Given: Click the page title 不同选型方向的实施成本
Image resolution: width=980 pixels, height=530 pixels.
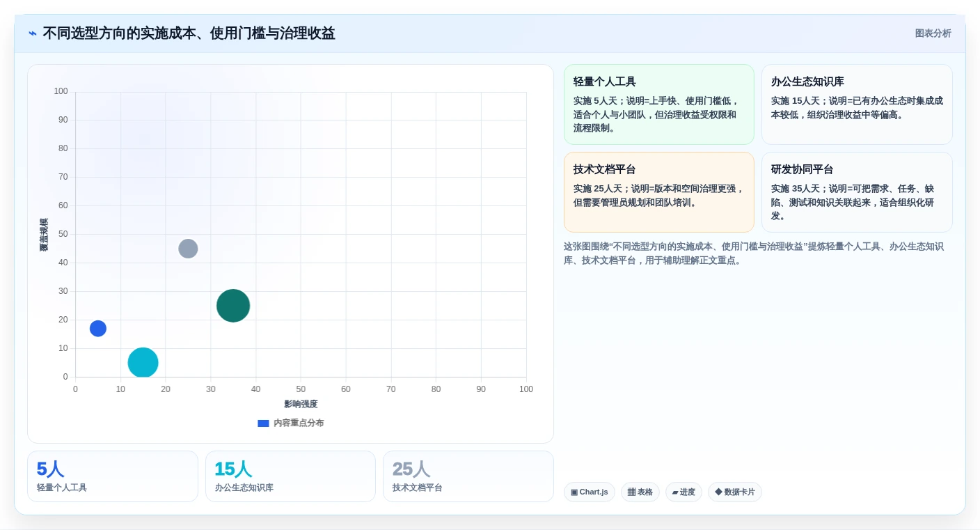Looking at the screenshot, I should coord(189,33).
